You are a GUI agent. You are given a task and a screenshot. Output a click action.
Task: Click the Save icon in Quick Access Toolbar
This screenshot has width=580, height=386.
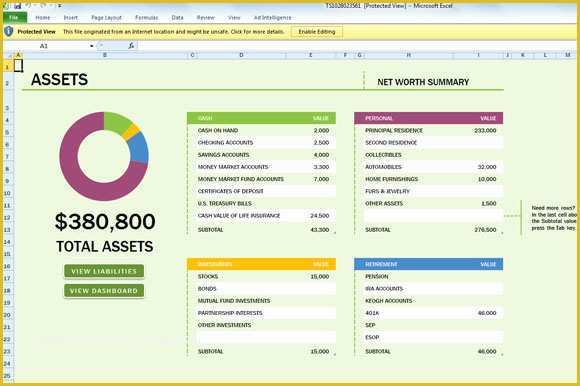click(x=17, y=6)
